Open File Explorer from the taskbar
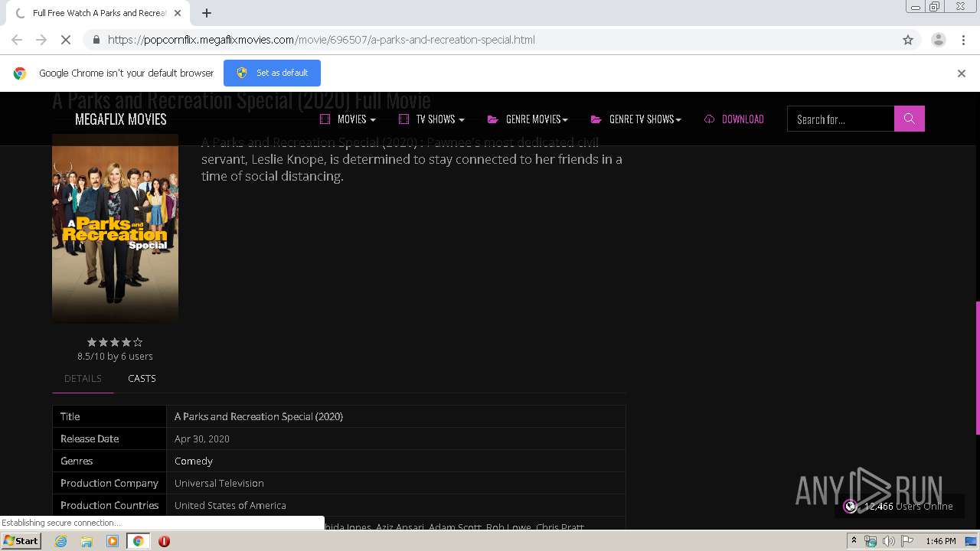Screen dimensions: 980x551 click(x=87, y=541)
